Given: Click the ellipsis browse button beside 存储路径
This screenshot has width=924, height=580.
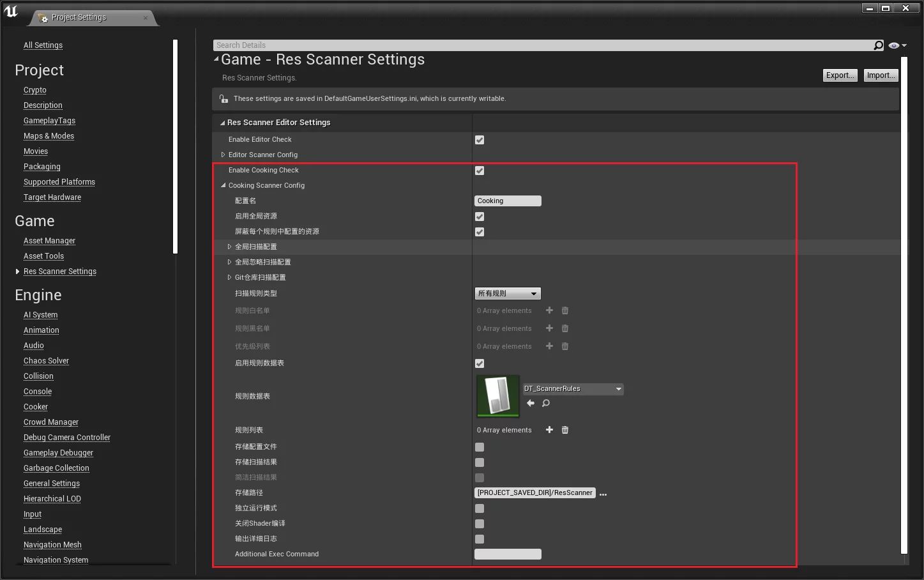Looking at the screenshot, I should (x=603, y=494).
